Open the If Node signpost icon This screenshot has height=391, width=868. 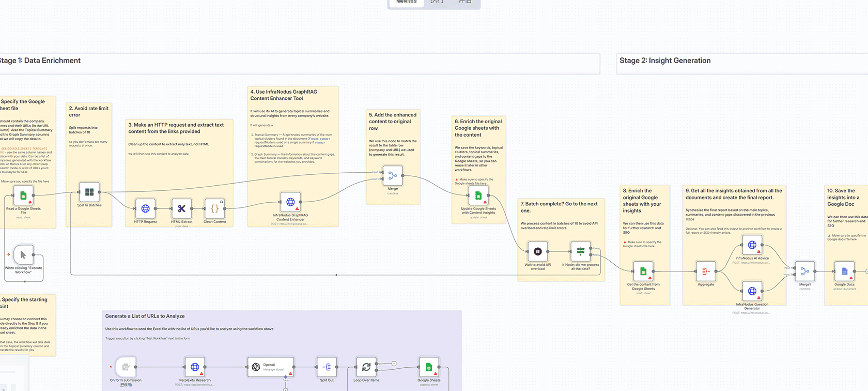(x=580, y=251)
